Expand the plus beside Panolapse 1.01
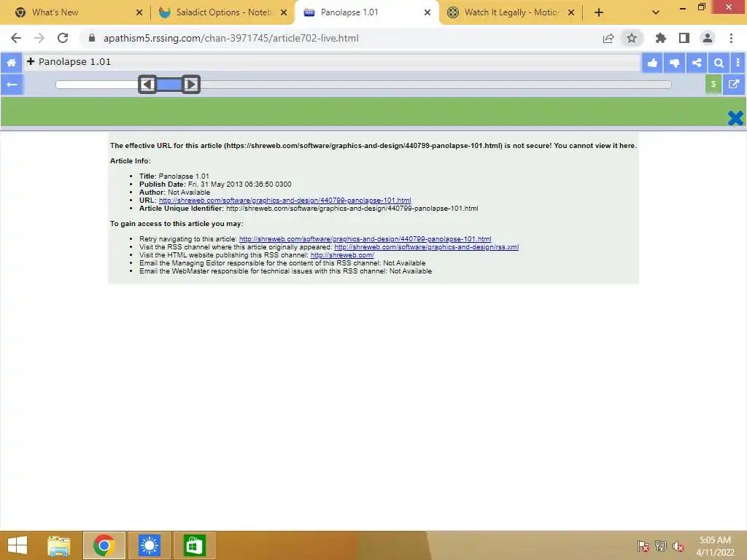Image resolution: width=747 pixels, height=560 pixels. pyautogui.click(x=31, y=61)
